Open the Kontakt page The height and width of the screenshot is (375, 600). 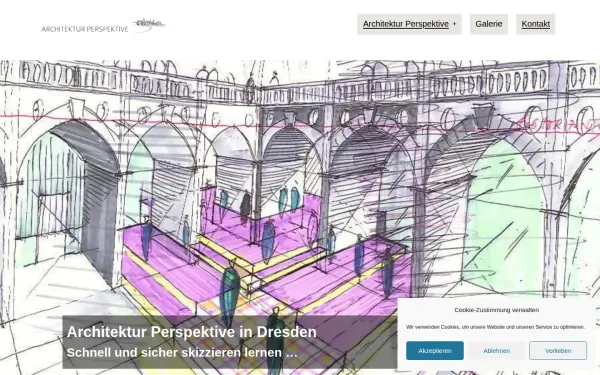[x=535, y=24]
